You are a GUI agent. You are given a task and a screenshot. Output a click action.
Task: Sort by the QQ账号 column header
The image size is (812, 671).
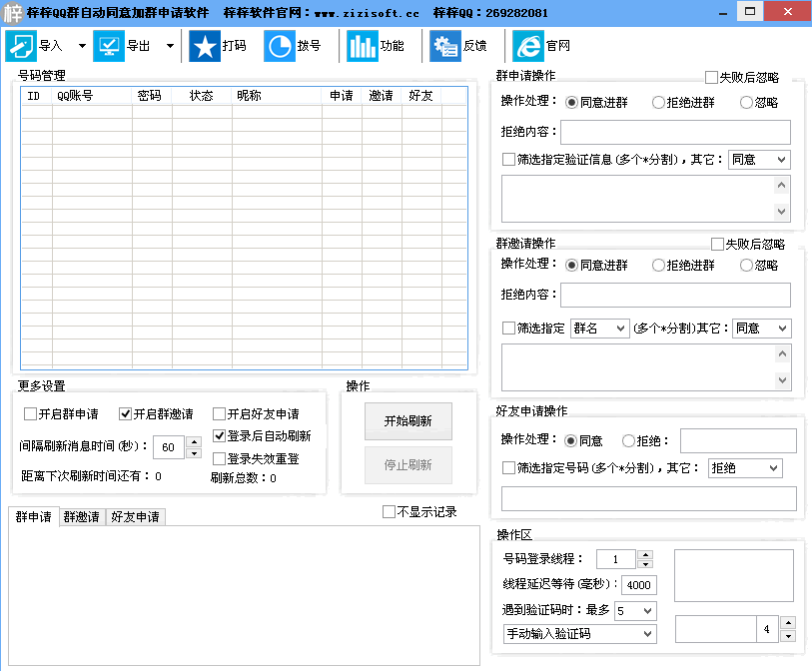tap(92, 96)
